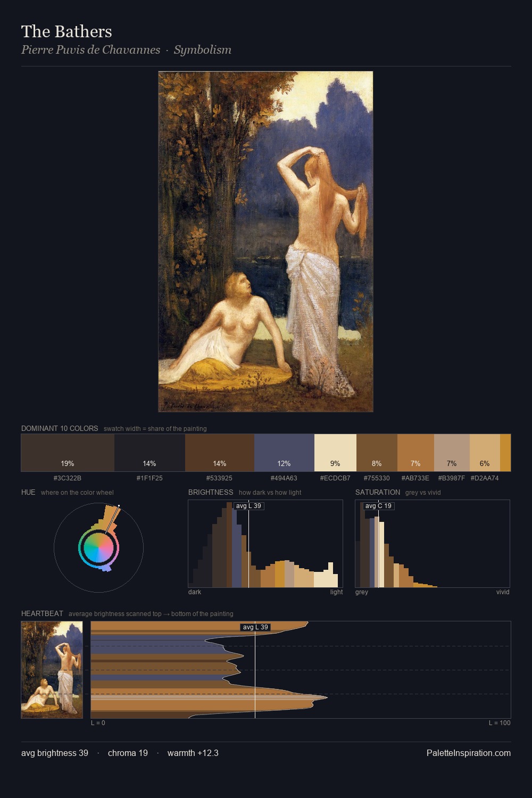Click the warmth +12.3 footer stat
532x798 pixels.
pyautogui.click(x=193, y=753)
